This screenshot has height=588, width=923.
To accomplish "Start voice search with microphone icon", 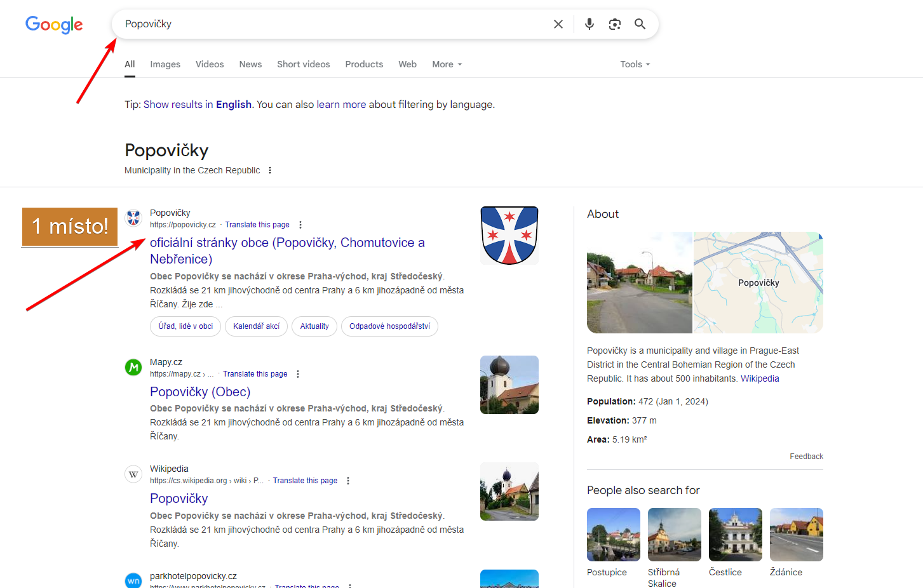I will coord(590,24).
